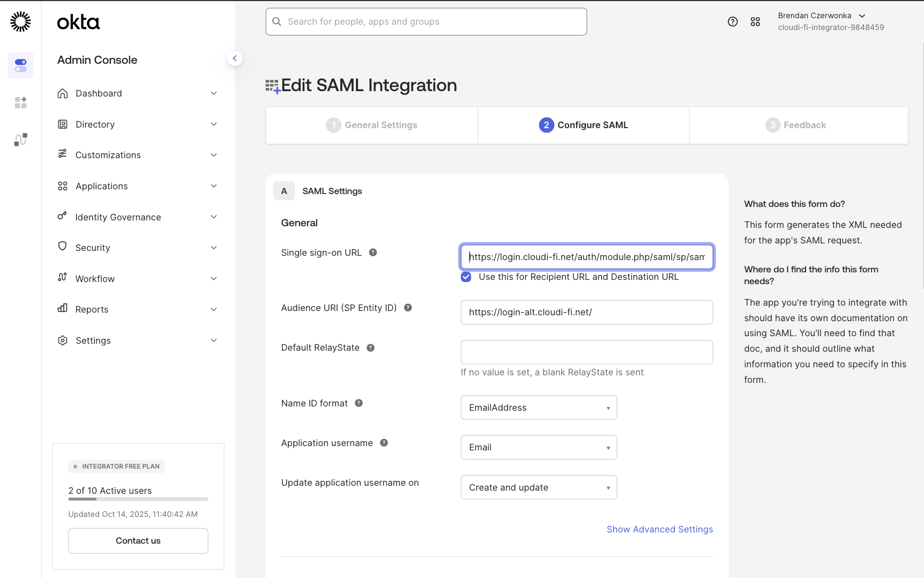This screenshot has width=924, height=578.
Task: Collapse the sidebar with the arrow button
Action: point(235,58)
